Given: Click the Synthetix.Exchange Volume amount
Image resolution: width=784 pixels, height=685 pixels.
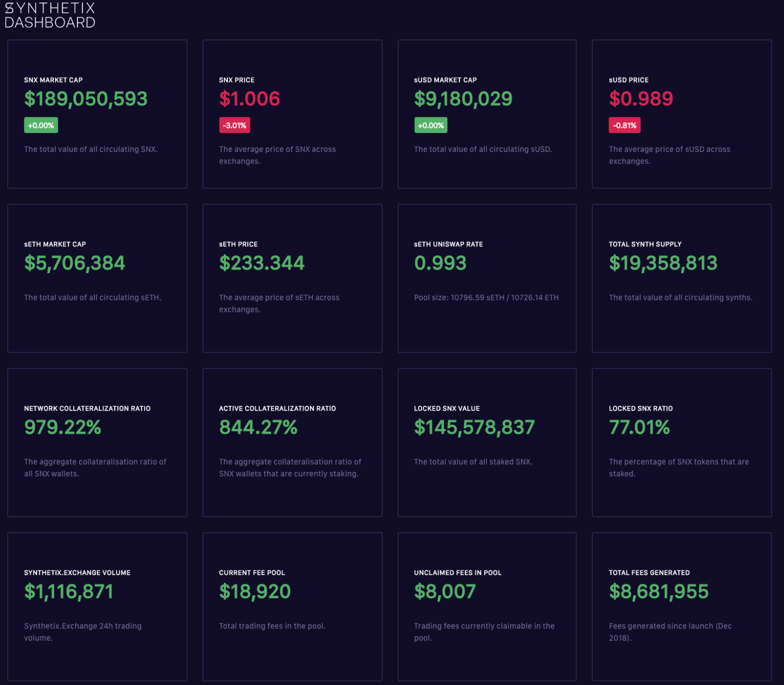Looking at the screenshot, I should coord(68,591).
